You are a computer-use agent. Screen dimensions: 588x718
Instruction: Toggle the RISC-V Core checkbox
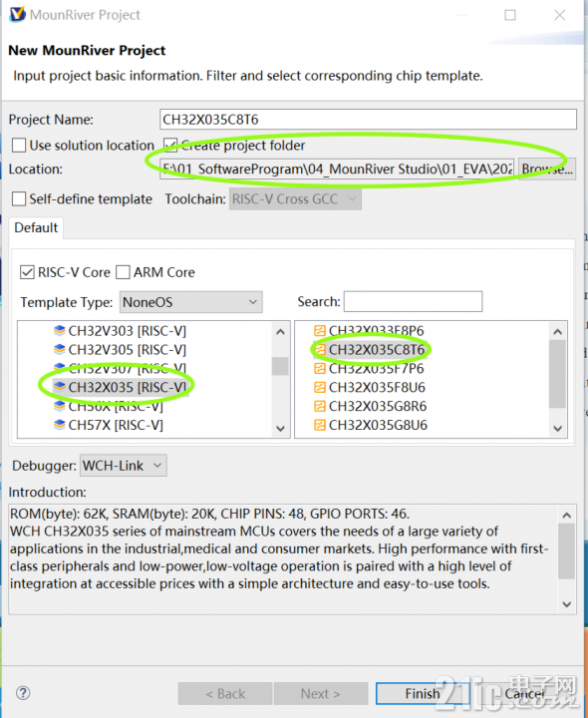coord(27,272)
